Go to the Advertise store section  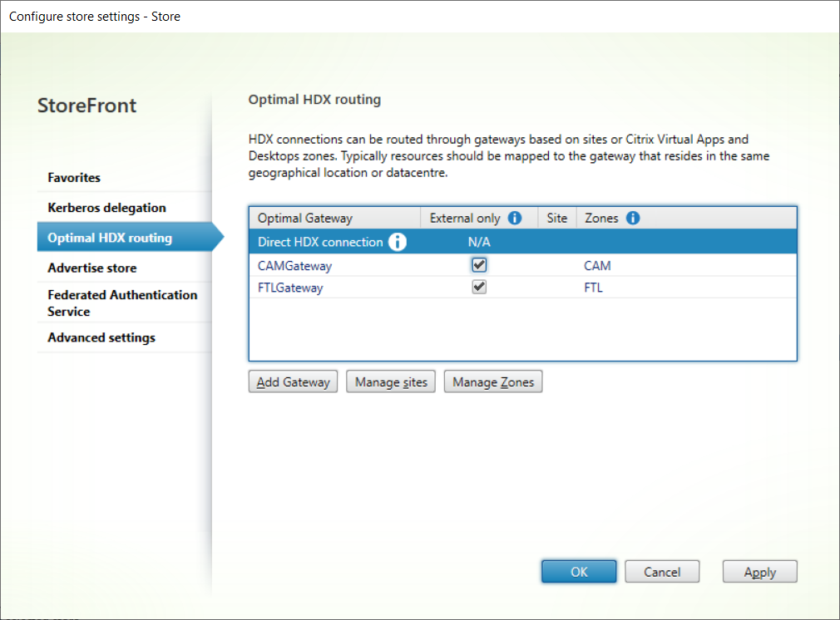[x=92, y=268]
